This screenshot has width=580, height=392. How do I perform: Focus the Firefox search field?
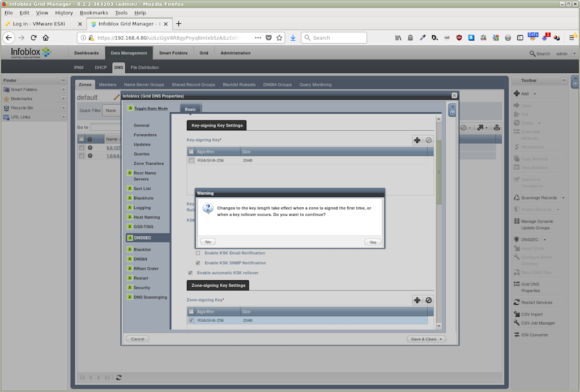tap(334, 38)
